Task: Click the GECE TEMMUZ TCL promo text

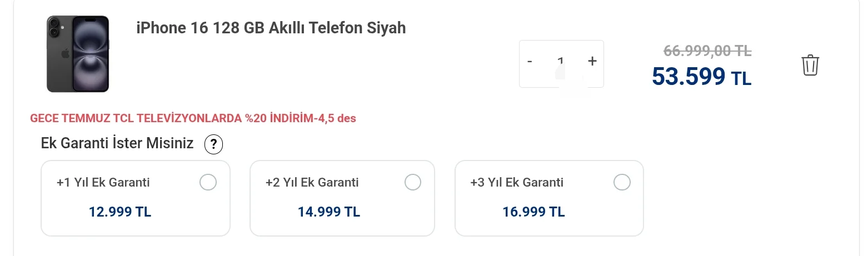Action: pyautogui.click(x=193, y=118)
